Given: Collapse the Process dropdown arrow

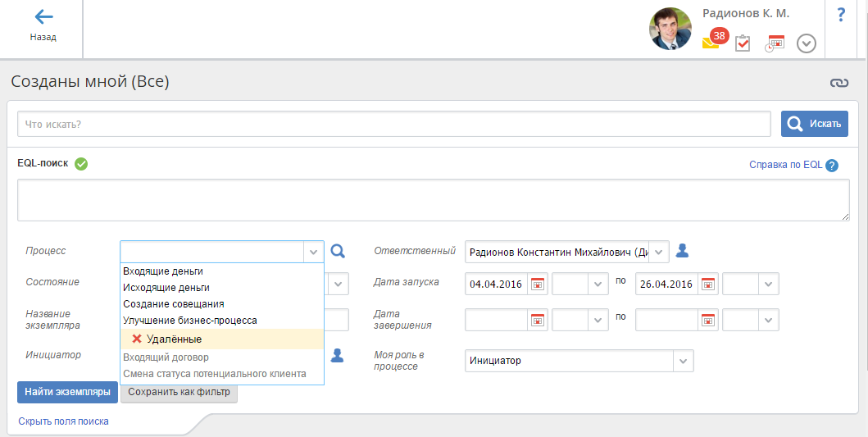Looking at the screenshot, I should [313, 252].
